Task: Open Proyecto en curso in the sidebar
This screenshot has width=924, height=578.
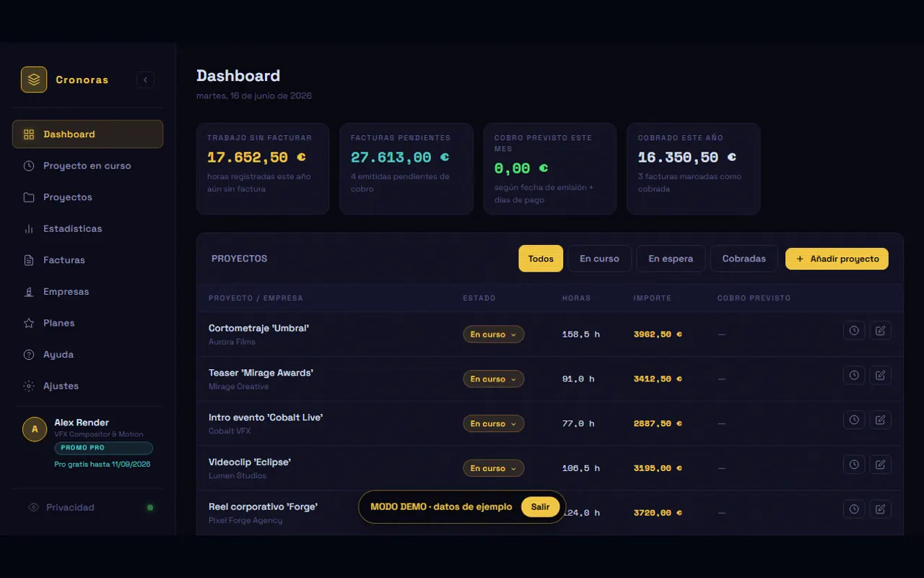Action: 87,165
